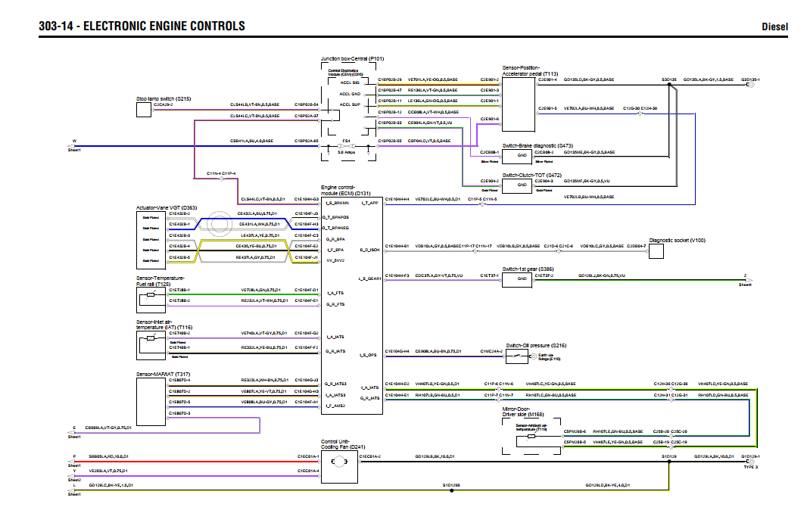807x532 pixels.
Task: Click the Switch-Brake diagnostic GND box
Action: pos(521,156)
